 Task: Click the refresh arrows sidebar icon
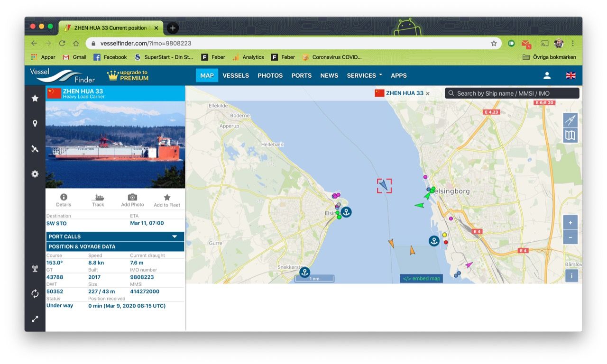(35, 294)
